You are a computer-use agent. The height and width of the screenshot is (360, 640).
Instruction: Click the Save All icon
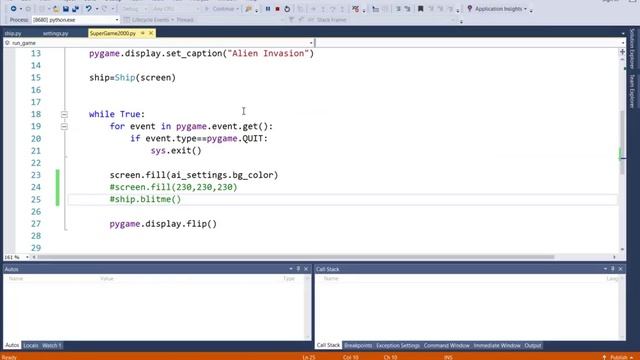pos(75,9)
